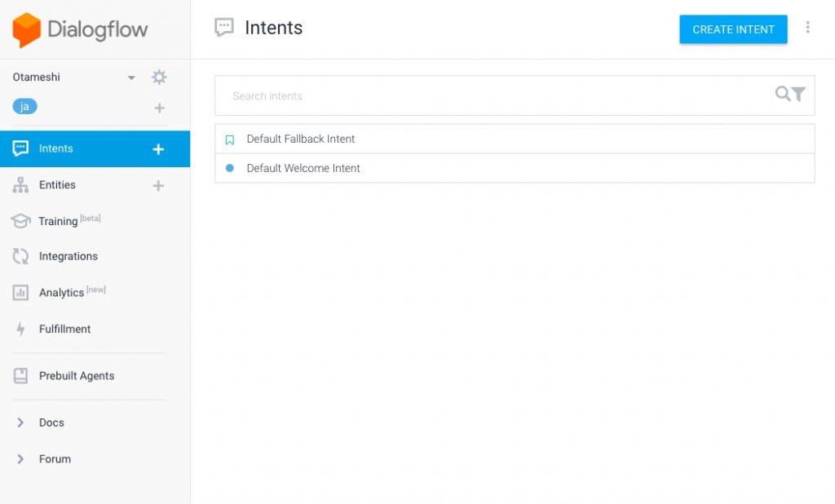Open Fulfillment section
The image size is (835, 504).
point(64,329)
